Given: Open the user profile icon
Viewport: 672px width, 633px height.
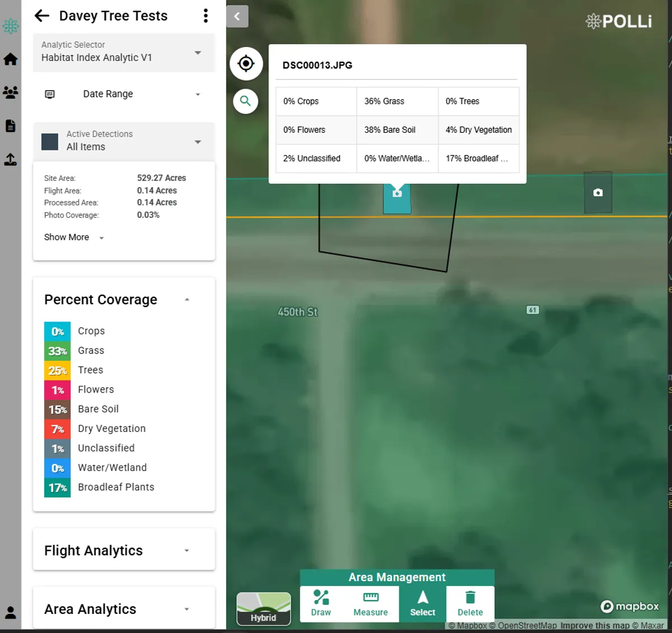Looking at the screenshot, I should (x=11, y=612).
